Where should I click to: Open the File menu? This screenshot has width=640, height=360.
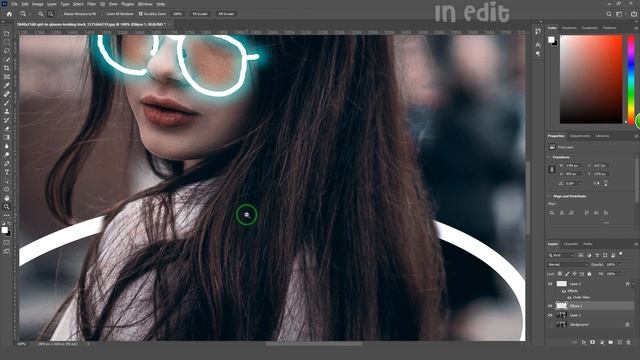coord(14,4)
